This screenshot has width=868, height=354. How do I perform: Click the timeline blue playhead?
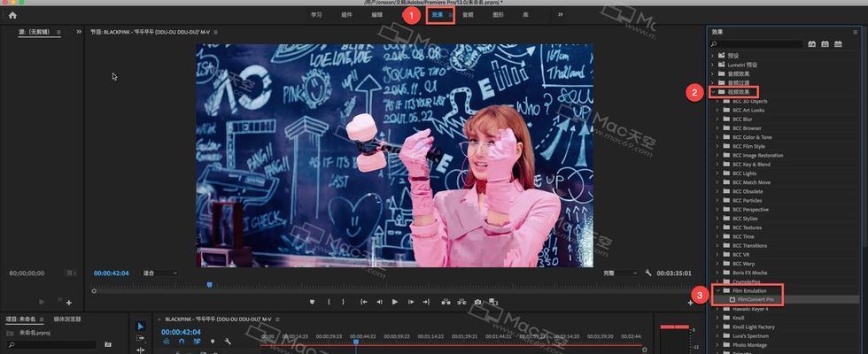(x=356, y=342)
